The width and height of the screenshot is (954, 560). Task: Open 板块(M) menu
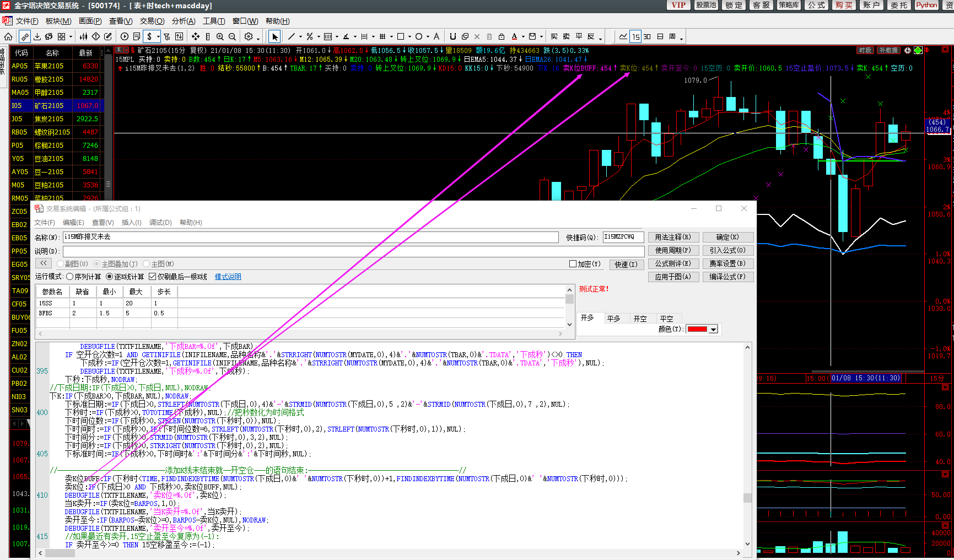click(58, 21)
